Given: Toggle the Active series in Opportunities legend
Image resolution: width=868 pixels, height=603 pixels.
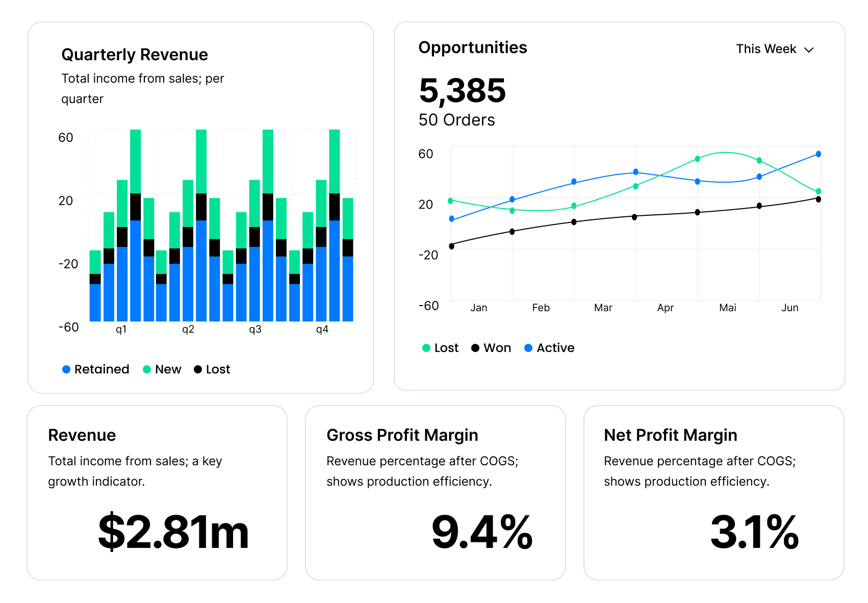Looking at the screenshot, I should pos(549,348).
